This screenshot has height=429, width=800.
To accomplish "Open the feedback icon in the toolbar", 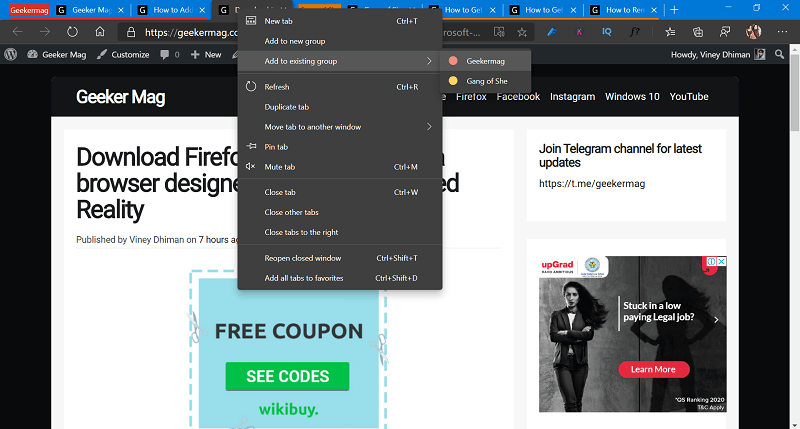I will 725,32.
